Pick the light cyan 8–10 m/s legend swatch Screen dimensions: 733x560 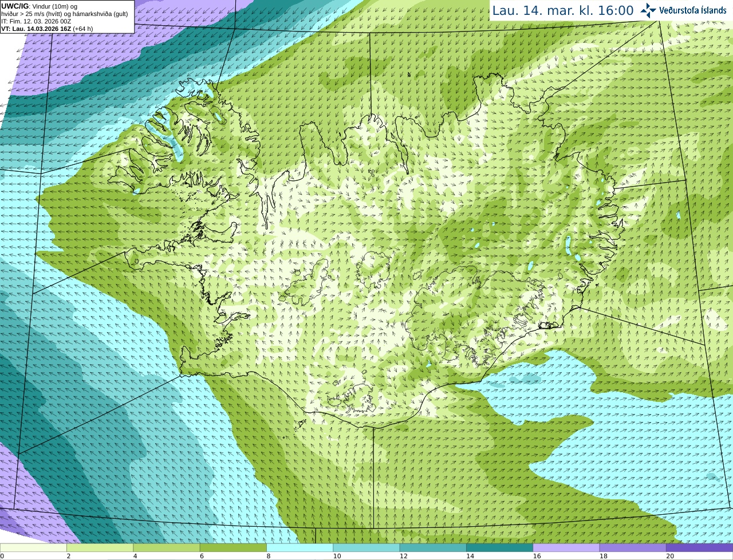(x=299, y=548)
